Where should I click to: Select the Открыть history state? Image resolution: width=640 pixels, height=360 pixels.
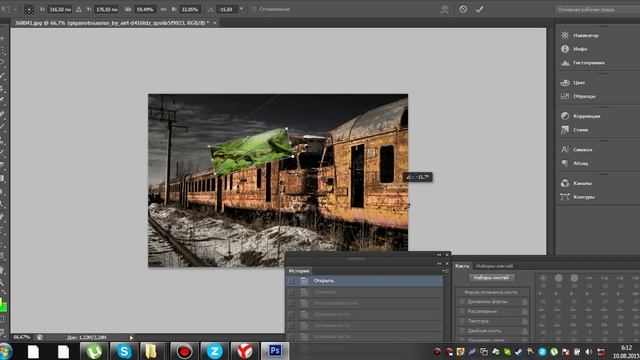364,281
